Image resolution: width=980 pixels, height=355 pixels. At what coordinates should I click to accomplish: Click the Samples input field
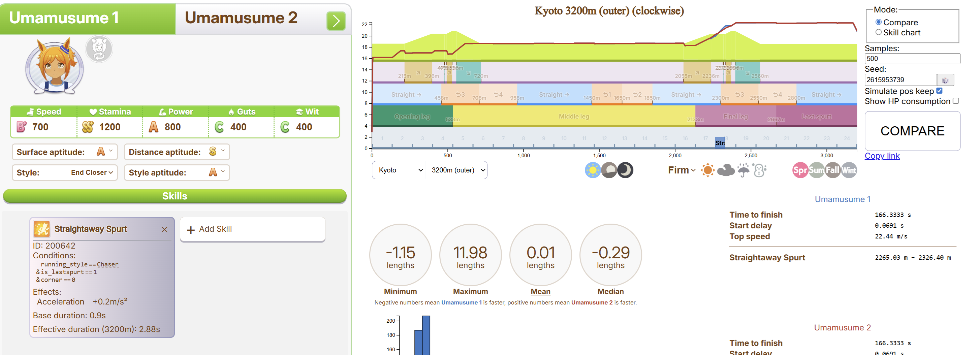click(x=912, y=59)
